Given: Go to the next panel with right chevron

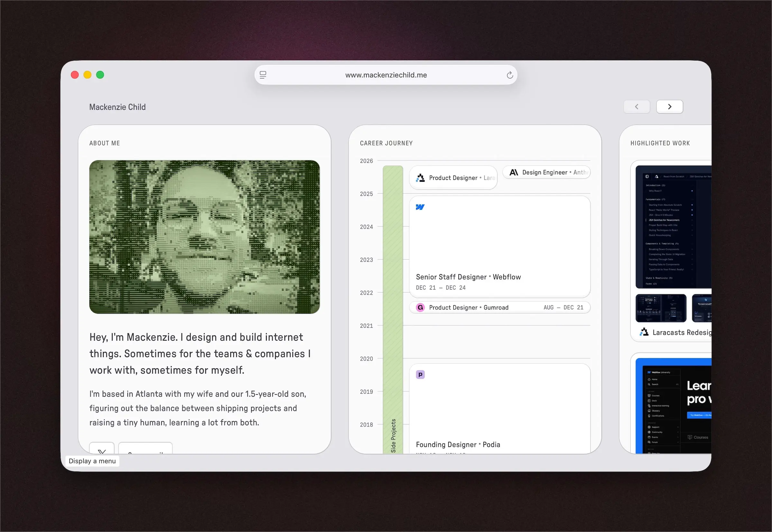Looking at the screenshot, I should click(x=669, y=107).
